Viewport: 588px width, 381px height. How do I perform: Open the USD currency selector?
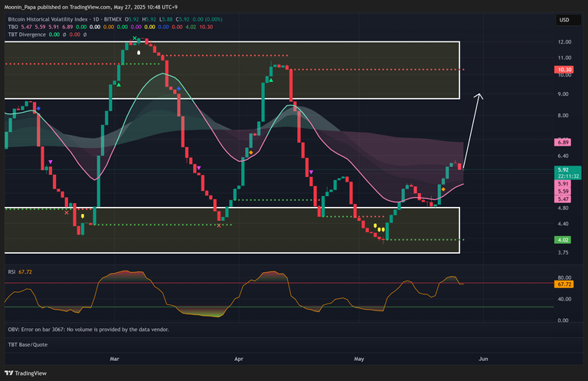(563, 20)
